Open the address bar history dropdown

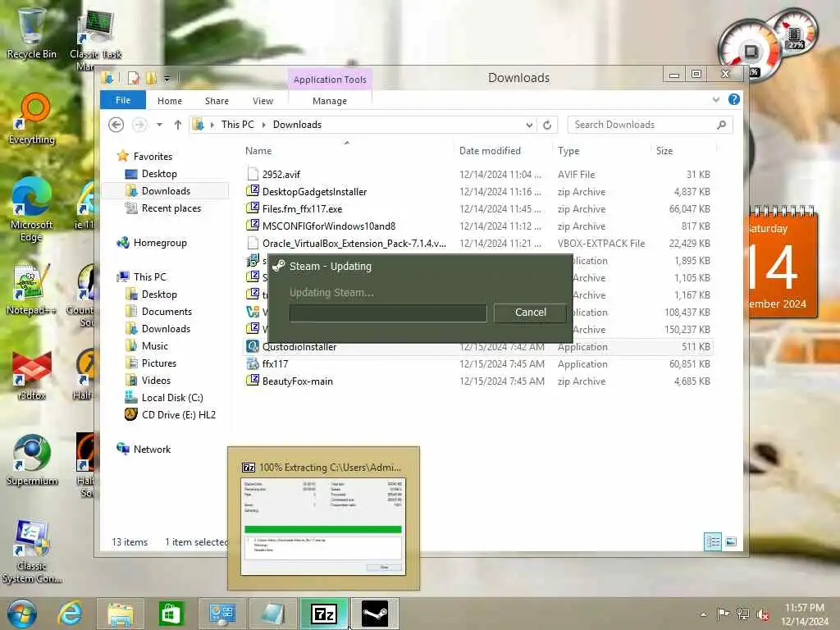click(529, 125)
